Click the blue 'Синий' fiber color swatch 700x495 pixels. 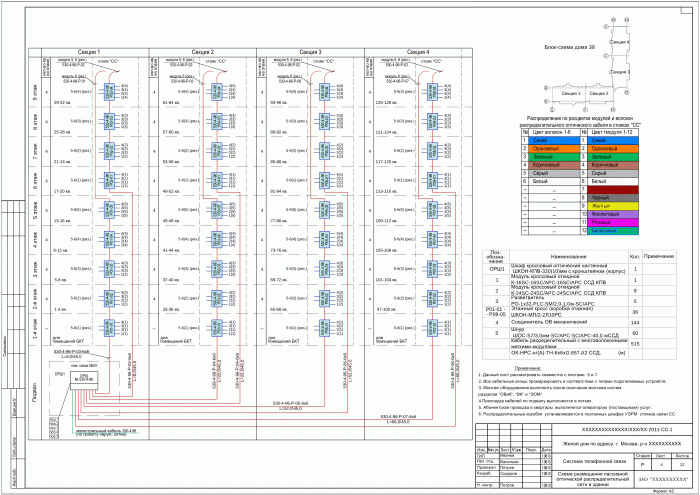pyautogui.click(x=554, y=140)
